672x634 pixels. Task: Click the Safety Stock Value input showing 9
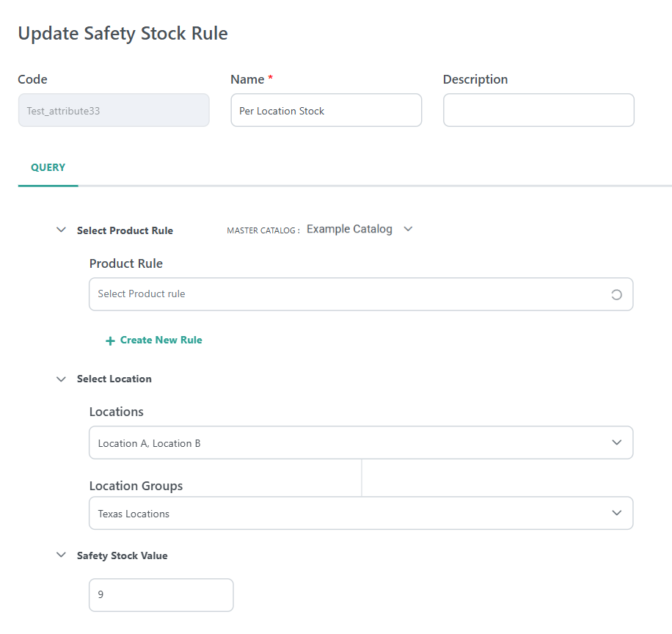(161, 594)
